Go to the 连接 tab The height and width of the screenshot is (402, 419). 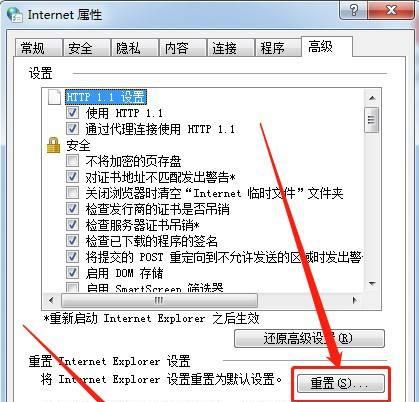[230, 48]
